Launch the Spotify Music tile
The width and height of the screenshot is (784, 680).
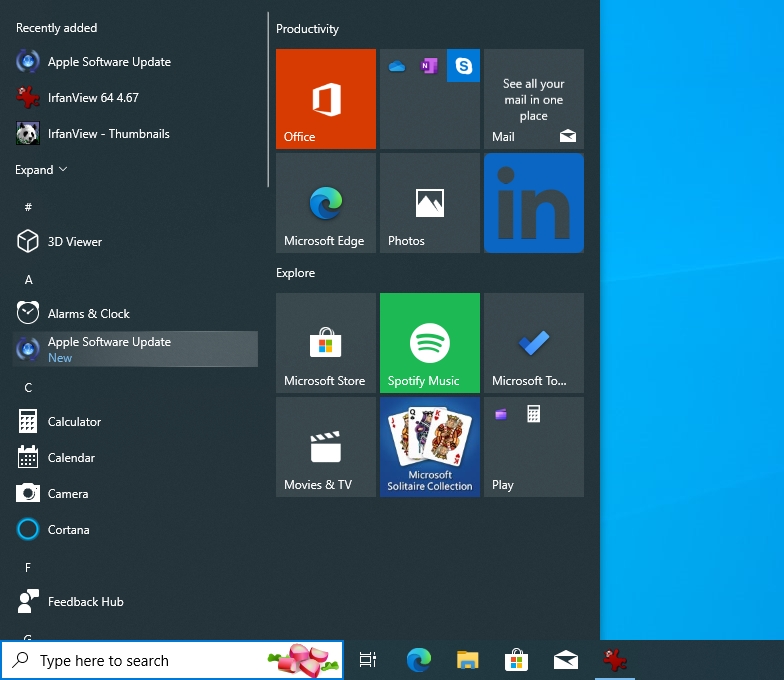tap(430, 342)
